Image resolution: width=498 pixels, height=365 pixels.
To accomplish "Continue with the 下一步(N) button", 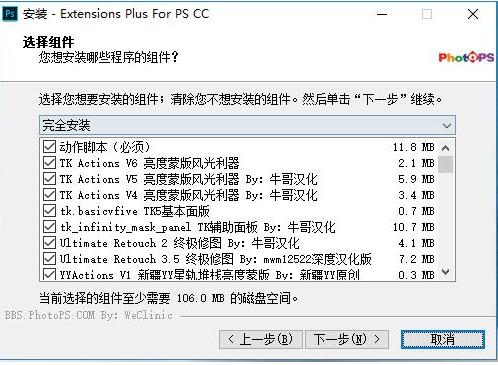I will pos(347,339).
